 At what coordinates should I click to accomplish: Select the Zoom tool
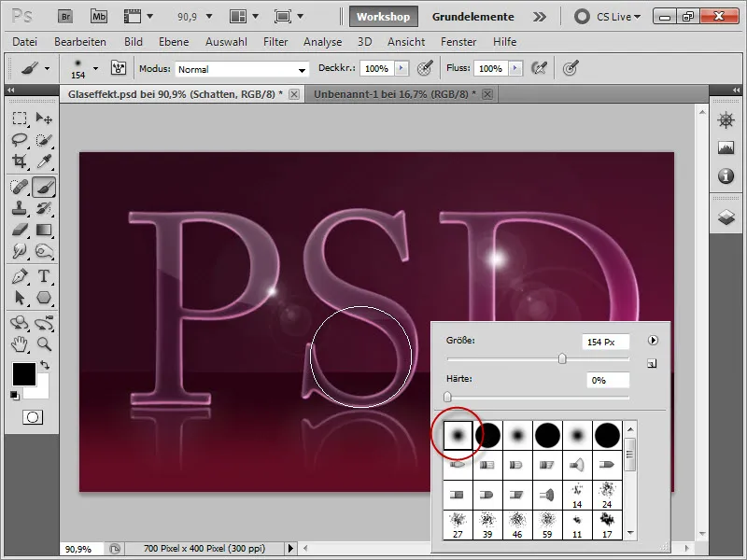point(44,343)
